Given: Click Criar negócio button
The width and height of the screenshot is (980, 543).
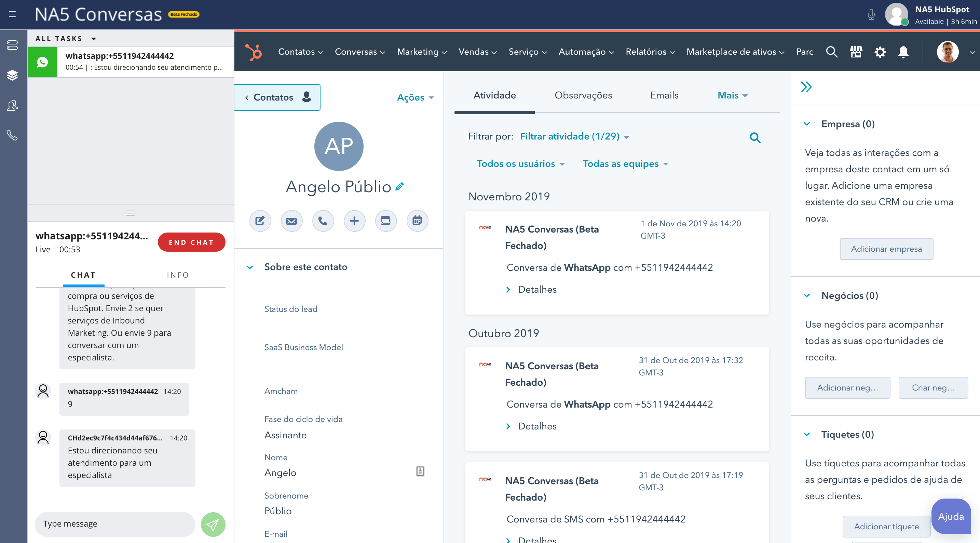Looking at the screenshot, I should [933, 388].
